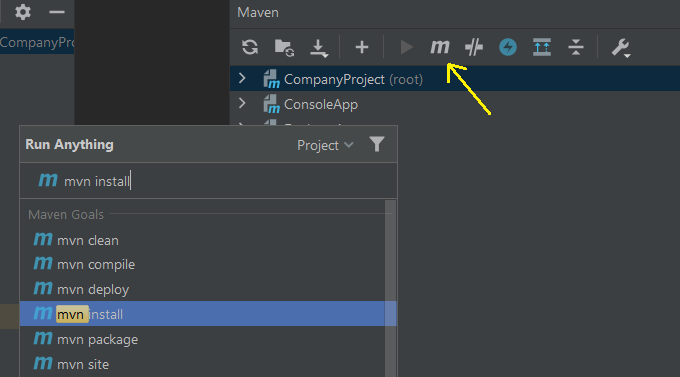The height and width of the screenshot is (377, 680).
Task: Click Generate Sources and Update Folders icon
Action: (x=284, y=47)
